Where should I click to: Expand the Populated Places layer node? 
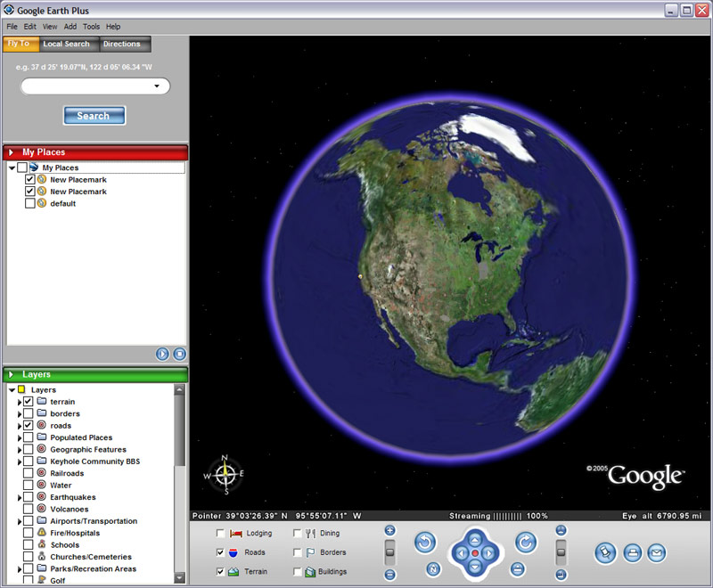click(20, 437)
